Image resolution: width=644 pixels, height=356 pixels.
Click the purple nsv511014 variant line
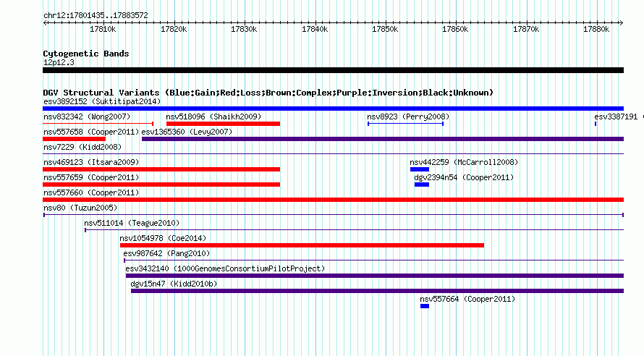[x=354, y=230]
